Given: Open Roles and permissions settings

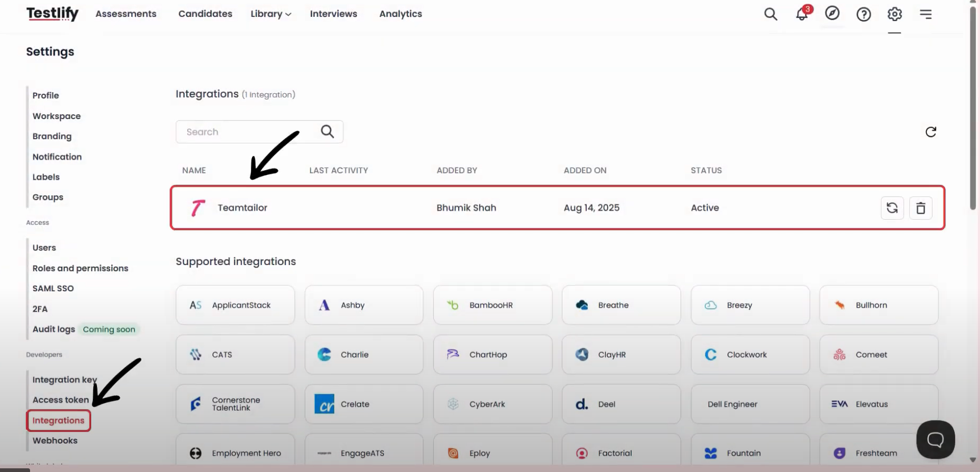Looking at the screenshot, I should pos(80,268).
